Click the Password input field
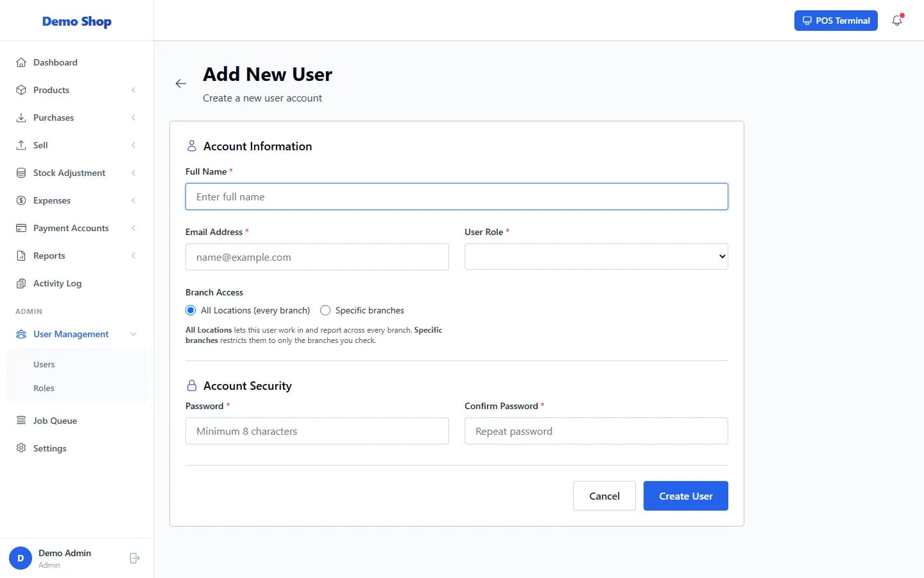 [317, 431]
